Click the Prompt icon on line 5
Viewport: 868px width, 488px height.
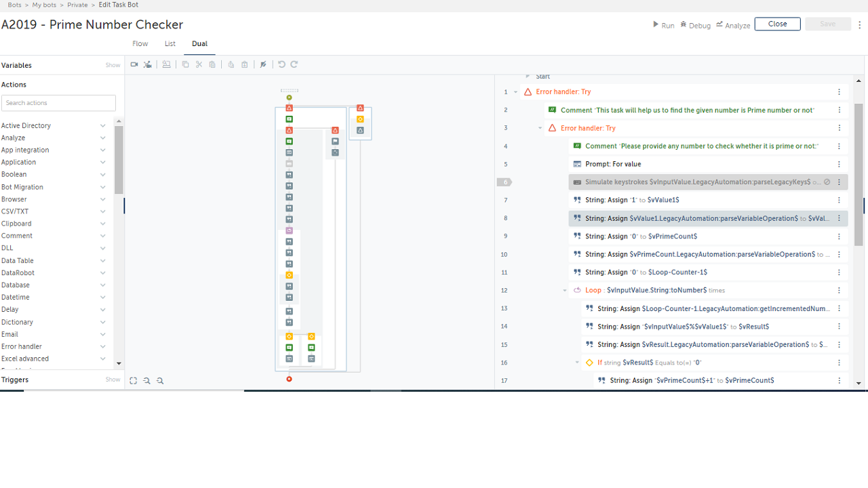(x=577, y=164)
